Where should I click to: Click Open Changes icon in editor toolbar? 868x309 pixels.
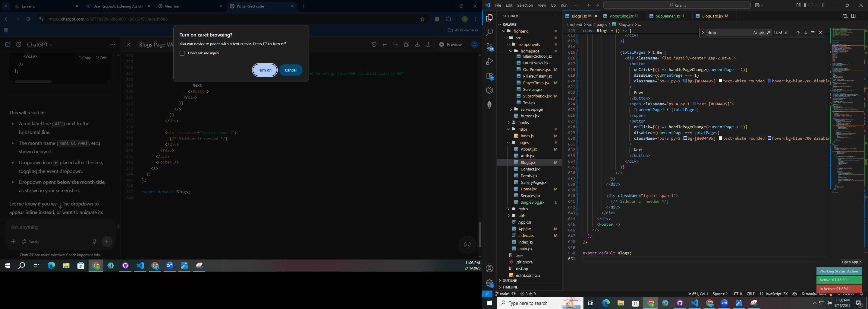coord(845,16)
